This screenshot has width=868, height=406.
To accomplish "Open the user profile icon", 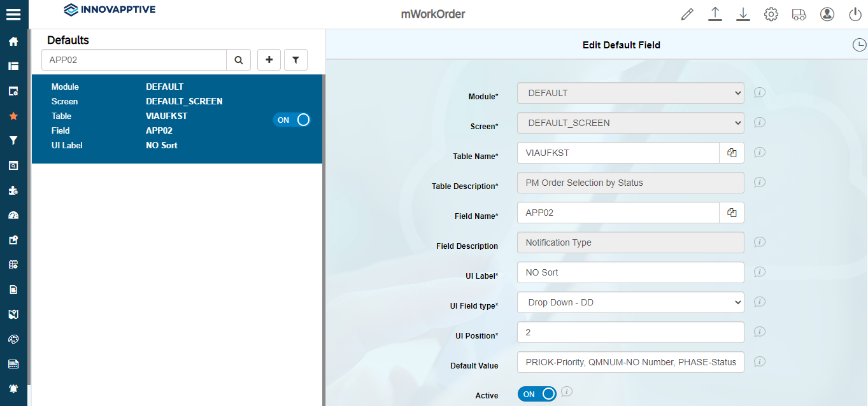I will coord(827,14).
